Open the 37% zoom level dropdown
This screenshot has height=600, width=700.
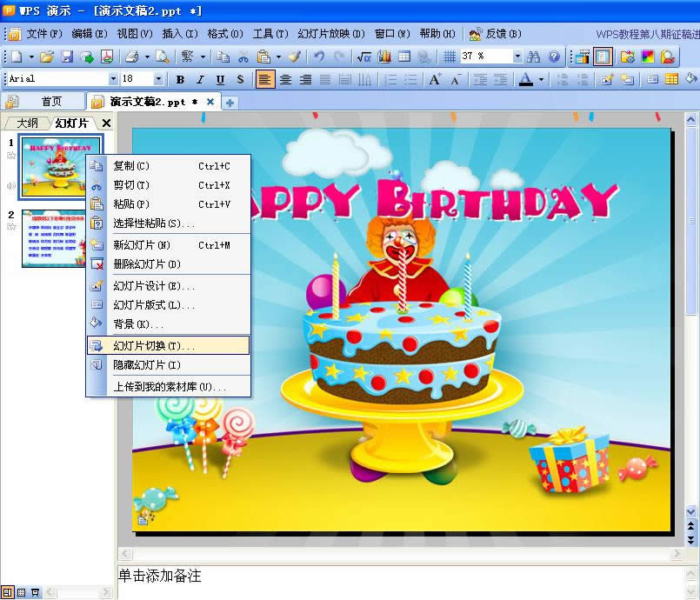(517, 57)
